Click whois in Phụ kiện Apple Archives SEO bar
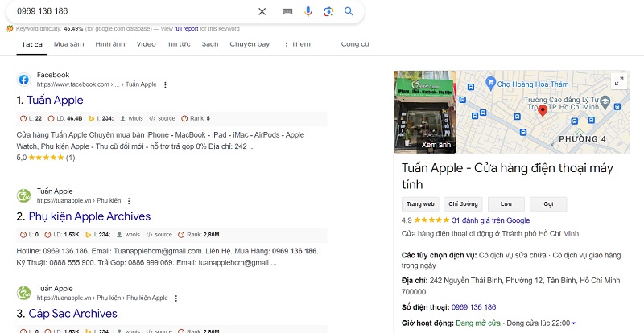 tap(128, 234)
